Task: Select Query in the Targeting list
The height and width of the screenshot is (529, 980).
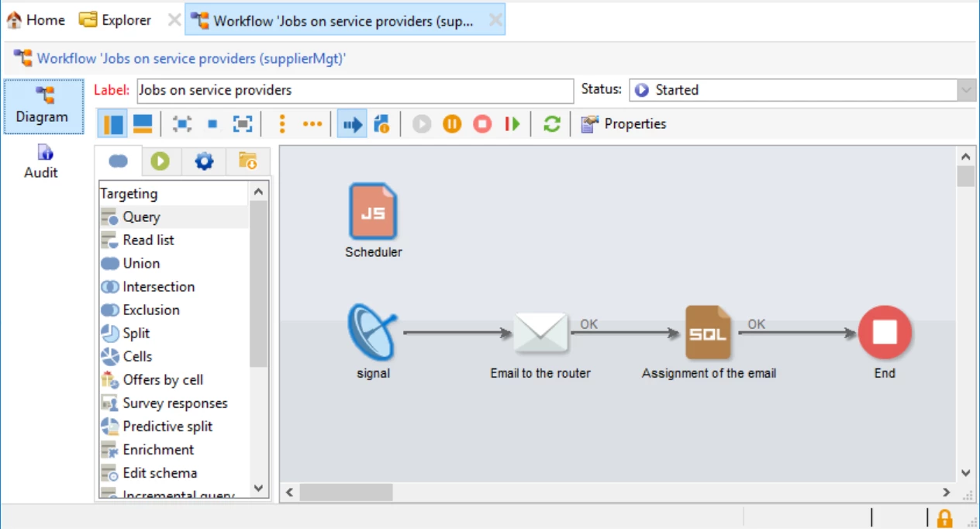Action: pyautogui.click(x=174, y=217)
